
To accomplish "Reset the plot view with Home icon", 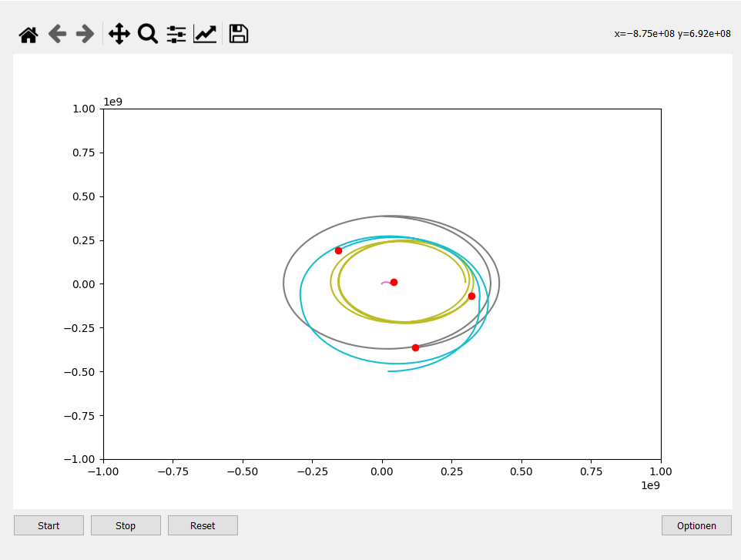I will click(x=28, y=34).
